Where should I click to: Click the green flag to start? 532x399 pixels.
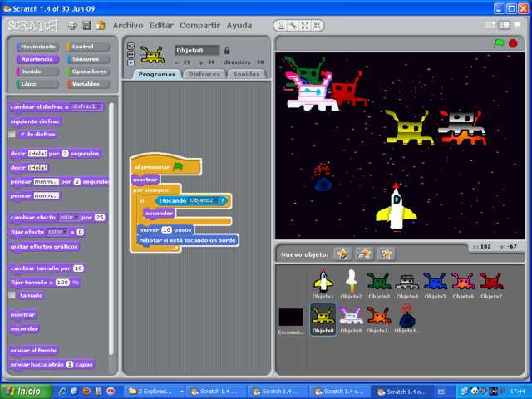[499, 42]
